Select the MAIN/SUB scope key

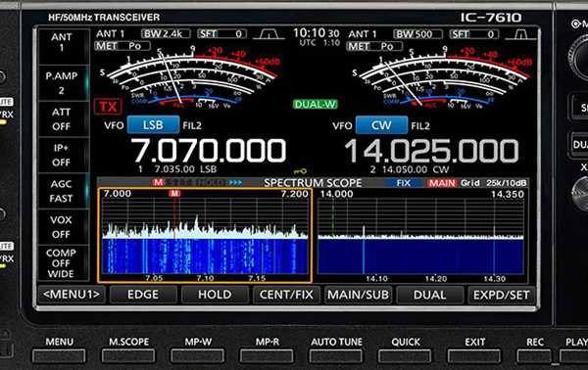pyautogui.click(x=358, y=295)
